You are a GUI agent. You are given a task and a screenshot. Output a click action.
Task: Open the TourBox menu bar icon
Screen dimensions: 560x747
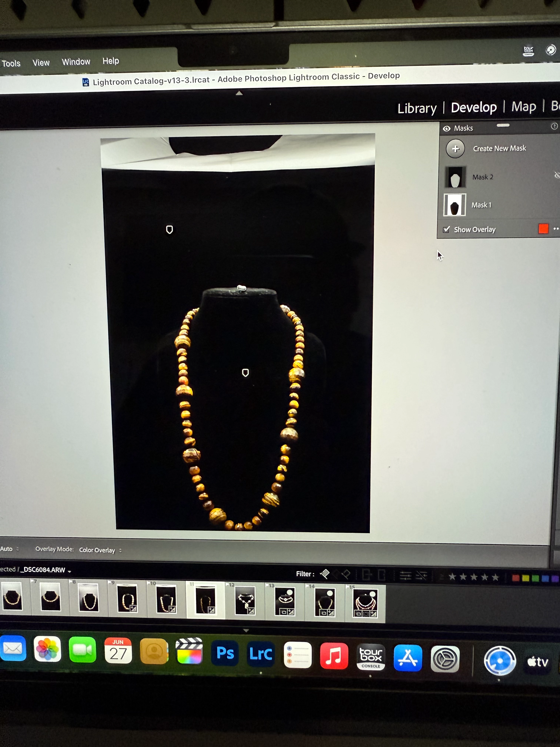click(528, 51)
